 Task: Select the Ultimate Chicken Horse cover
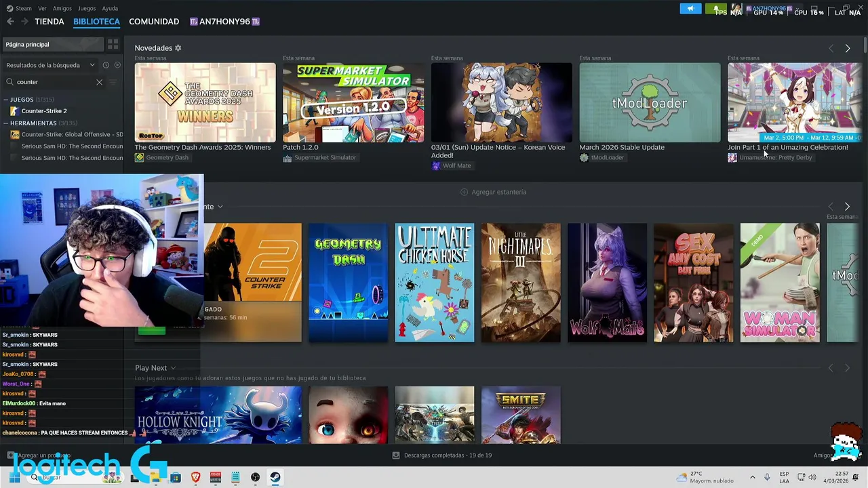tap(435, 283)
